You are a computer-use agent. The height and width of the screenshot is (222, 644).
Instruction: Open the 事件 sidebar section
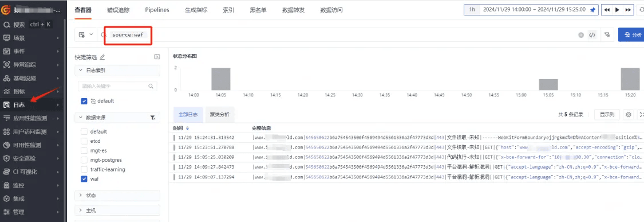pos(19,51)
